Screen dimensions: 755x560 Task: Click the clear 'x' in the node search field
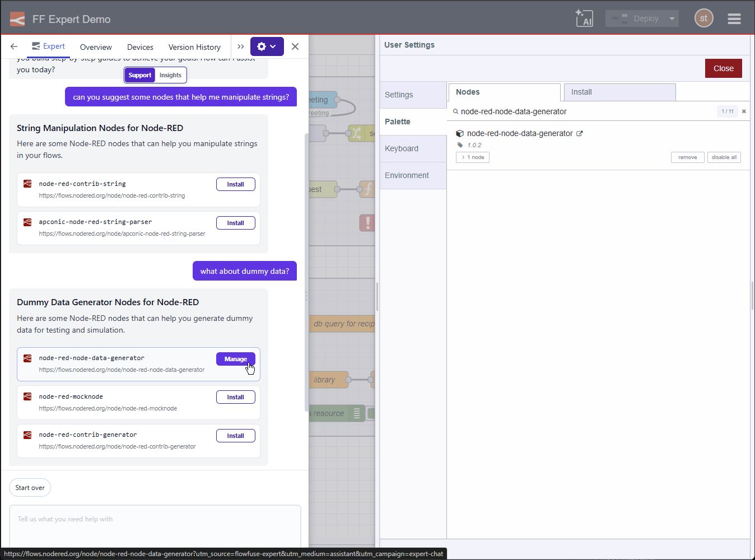(744, 111)
